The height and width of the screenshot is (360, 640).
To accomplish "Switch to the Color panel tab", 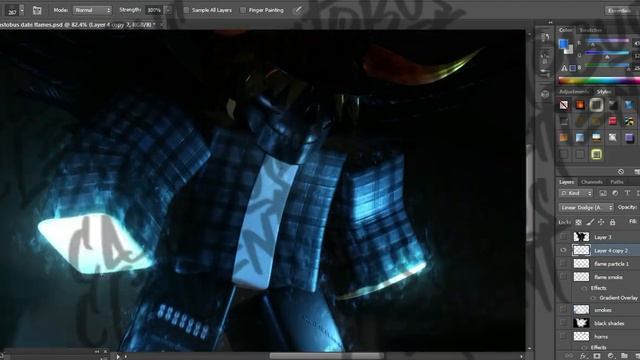I will (565, 30).
